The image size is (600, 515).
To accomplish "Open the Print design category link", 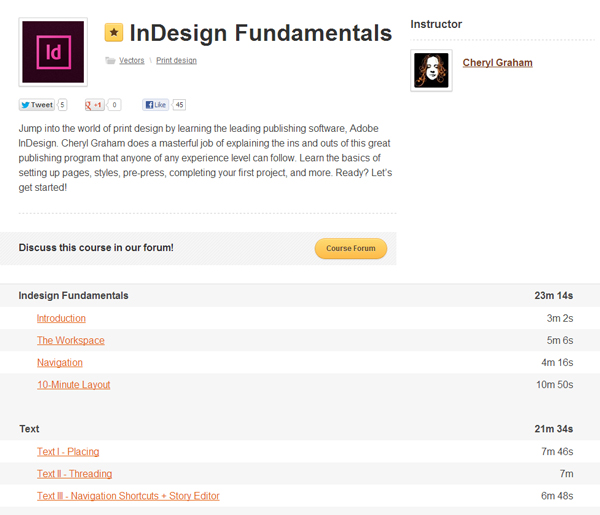I will [x=177, y=60].
